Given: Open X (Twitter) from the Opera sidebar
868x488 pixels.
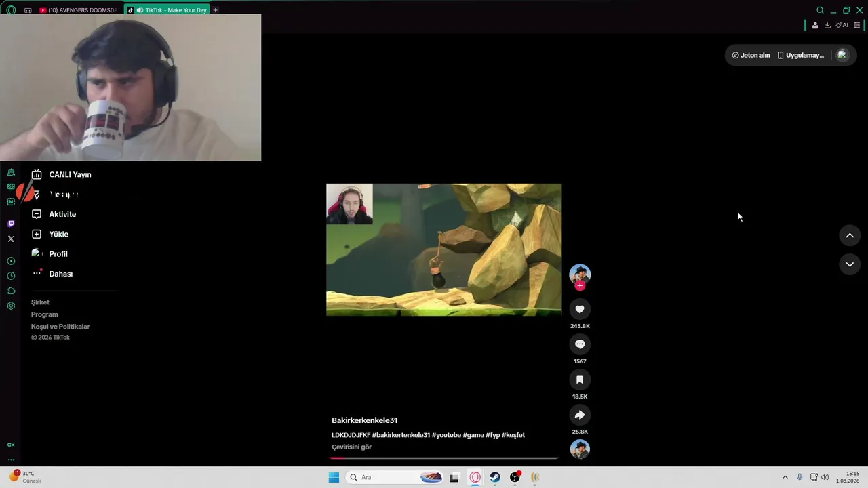Looking at the screenshot, I should [11, 239].
